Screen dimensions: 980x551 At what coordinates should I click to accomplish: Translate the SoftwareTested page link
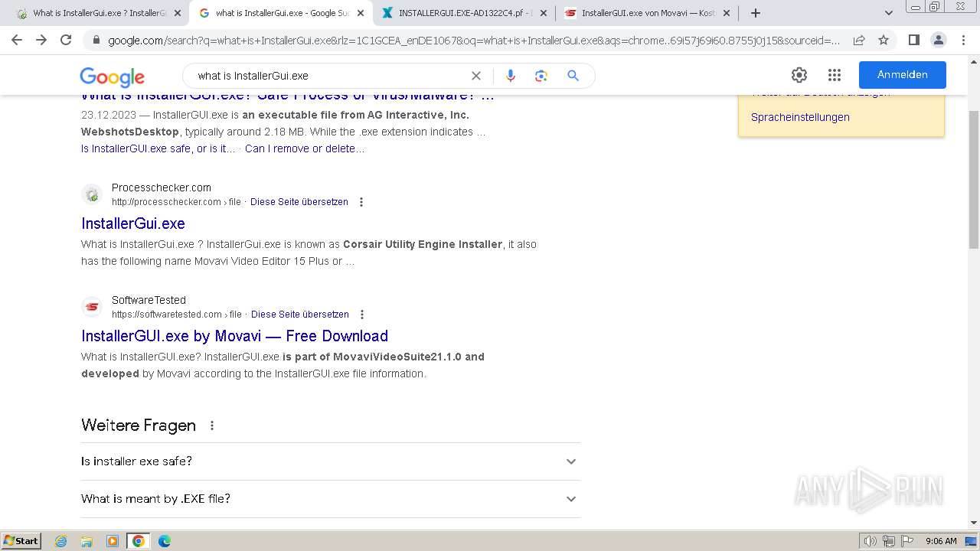pos(300,315)
